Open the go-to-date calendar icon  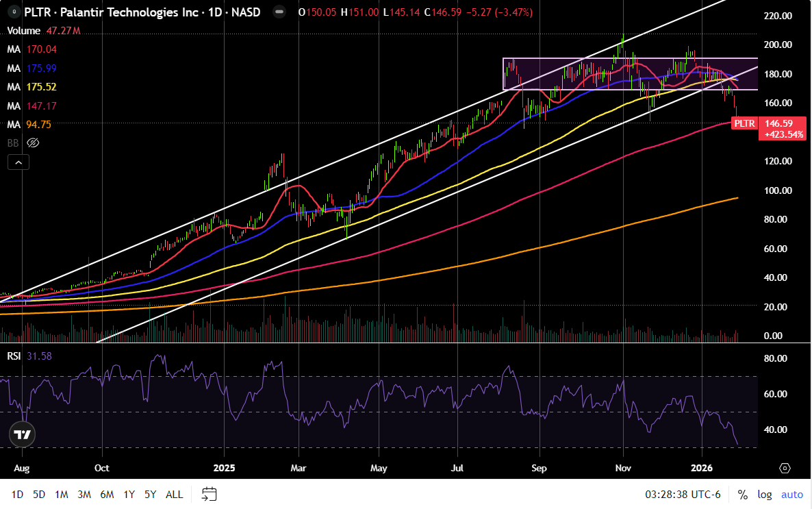coord(210,495)
